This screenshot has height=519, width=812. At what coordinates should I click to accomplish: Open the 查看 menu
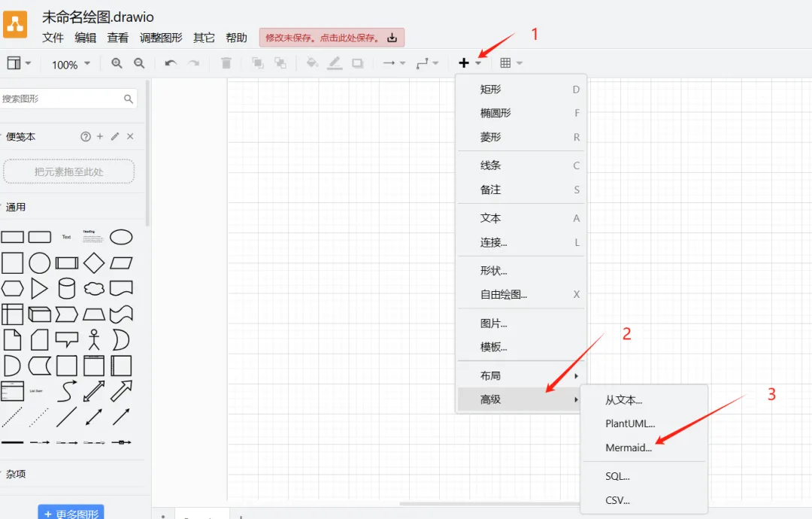pyautogui.click(x=117, y=38)
